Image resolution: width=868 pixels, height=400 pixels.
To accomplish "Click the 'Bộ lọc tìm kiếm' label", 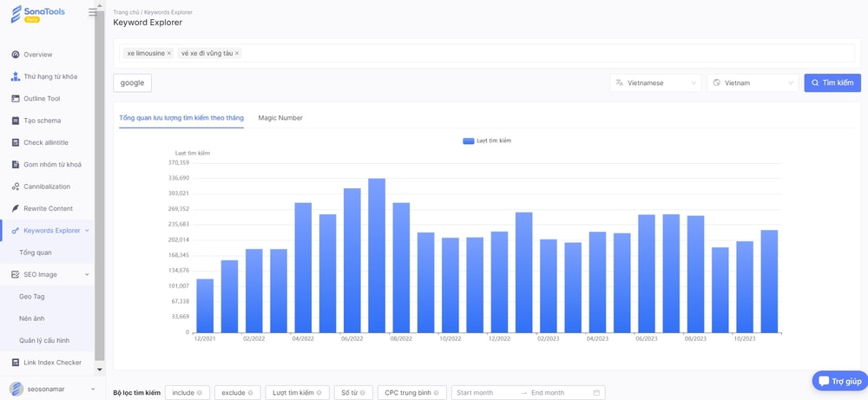I will 137,393.
